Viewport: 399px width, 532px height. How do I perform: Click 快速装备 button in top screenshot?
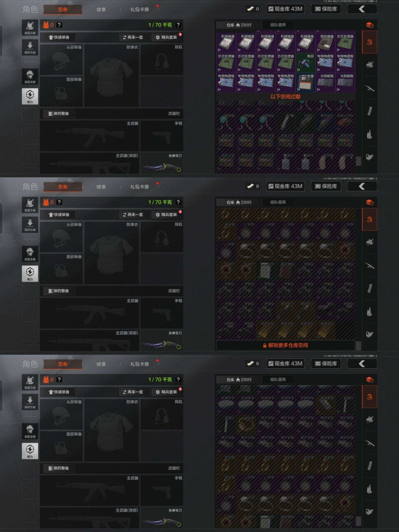(x=59, y=37)
